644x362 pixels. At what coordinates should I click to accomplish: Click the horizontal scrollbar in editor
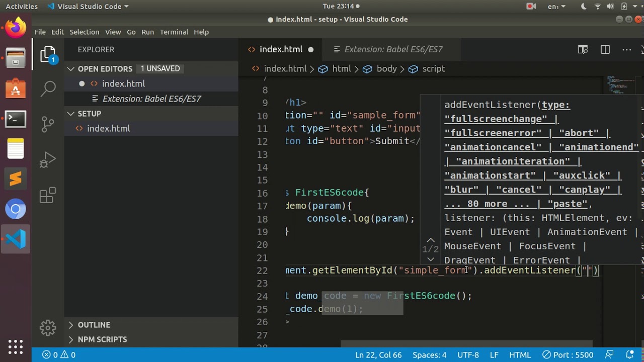[466, 344]
